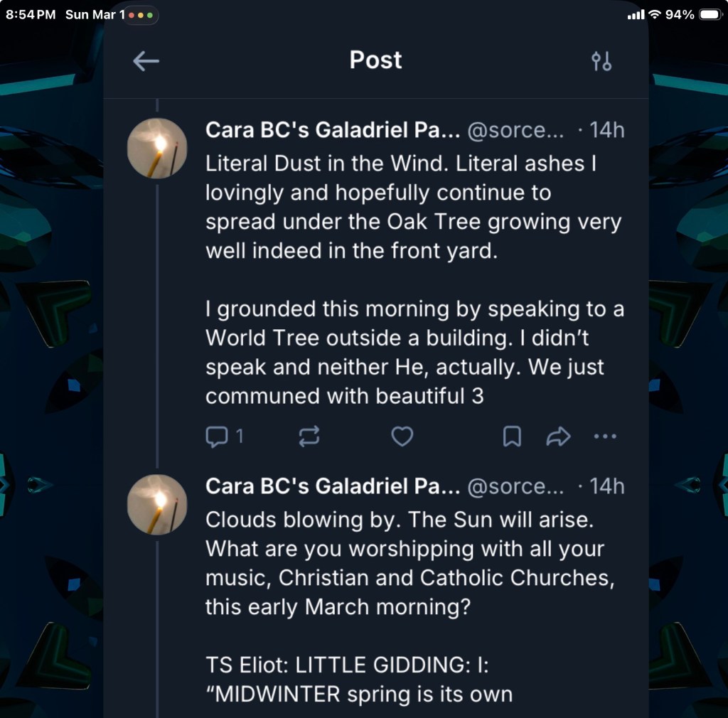The height and width of the screenshot is (718, 728).
Task: Tap the three-dot multitasking control at top
Action: coord(141,15)
